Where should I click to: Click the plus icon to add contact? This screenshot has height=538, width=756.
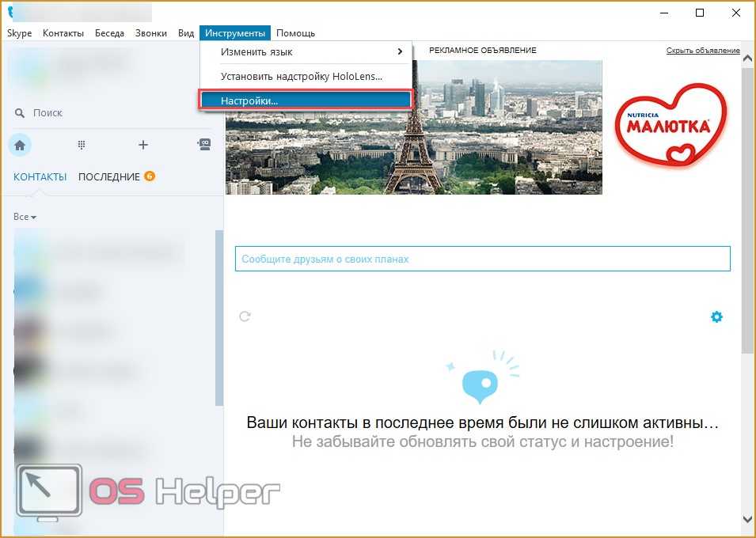143,145
